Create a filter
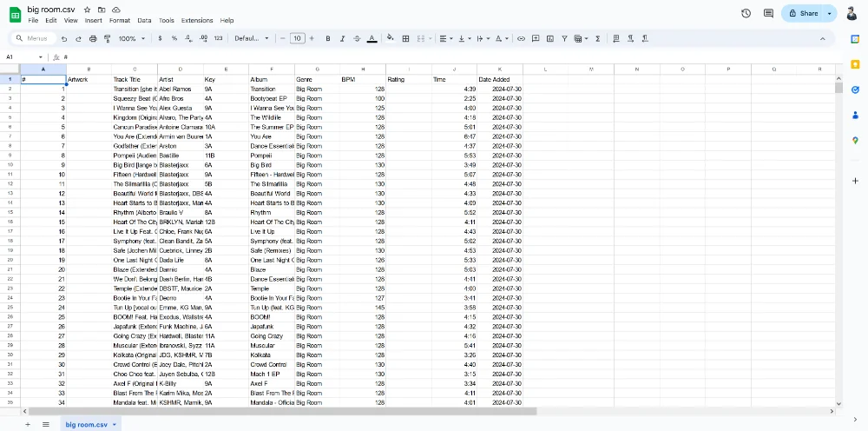The width and height of the screenshot is (868, 431). [565, 39]
